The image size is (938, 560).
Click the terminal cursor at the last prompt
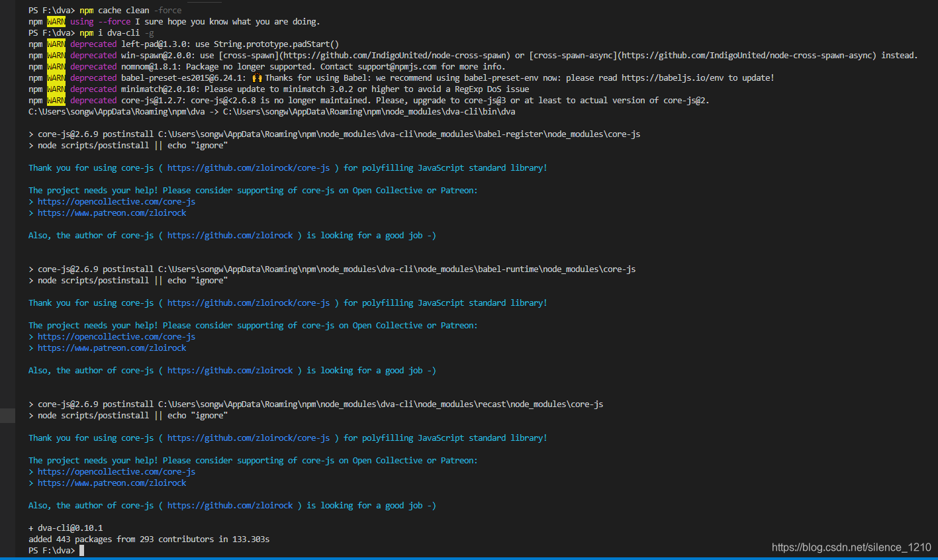tap(81, 551)
